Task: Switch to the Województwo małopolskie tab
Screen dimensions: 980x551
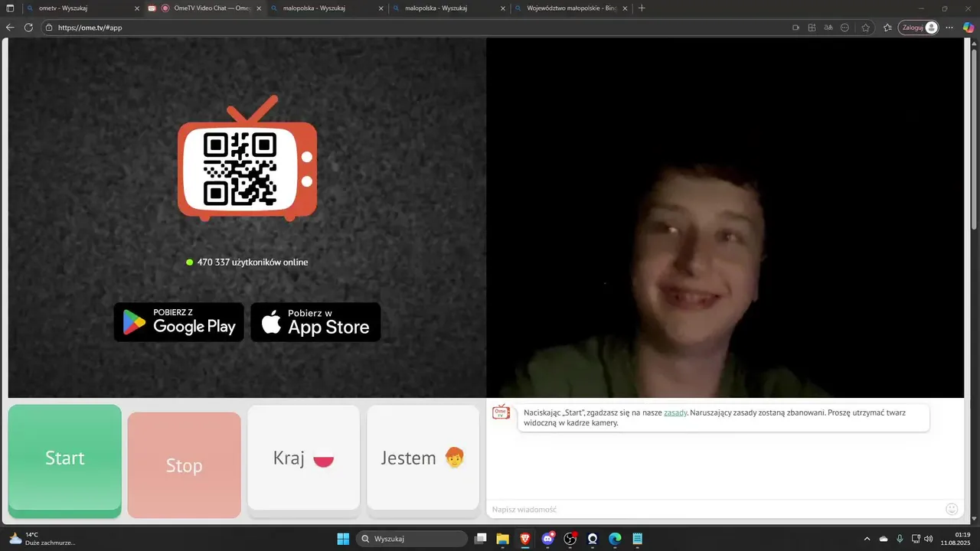Action: click(x=572, y=8)
